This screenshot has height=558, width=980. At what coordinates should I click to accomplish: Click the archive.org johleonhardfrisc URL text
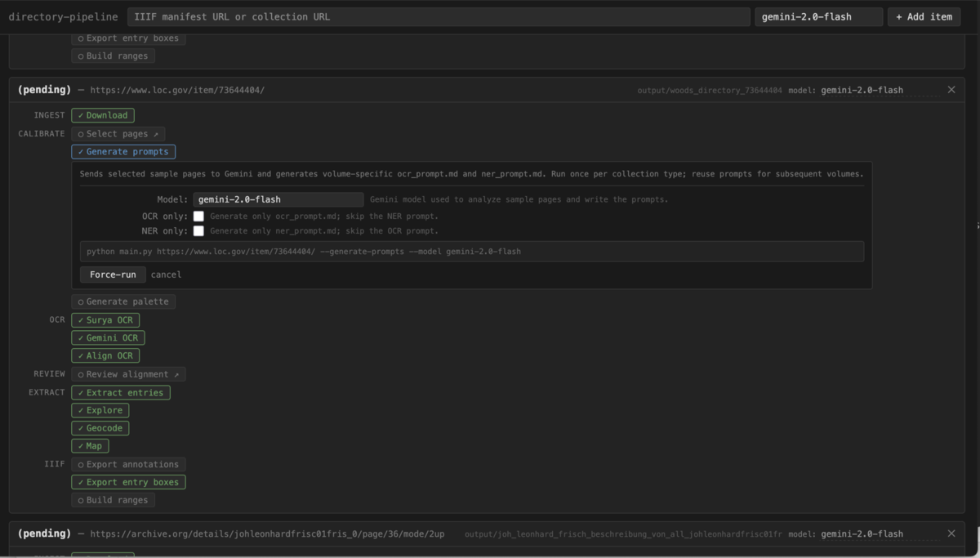pyautogui.click(x=268, y=533)
